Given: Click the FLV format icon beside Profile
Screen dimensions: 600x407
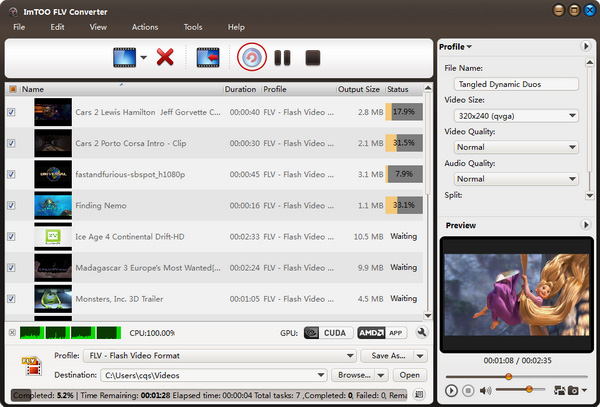Looking at the screenshot, I should (x=31, y=366).
